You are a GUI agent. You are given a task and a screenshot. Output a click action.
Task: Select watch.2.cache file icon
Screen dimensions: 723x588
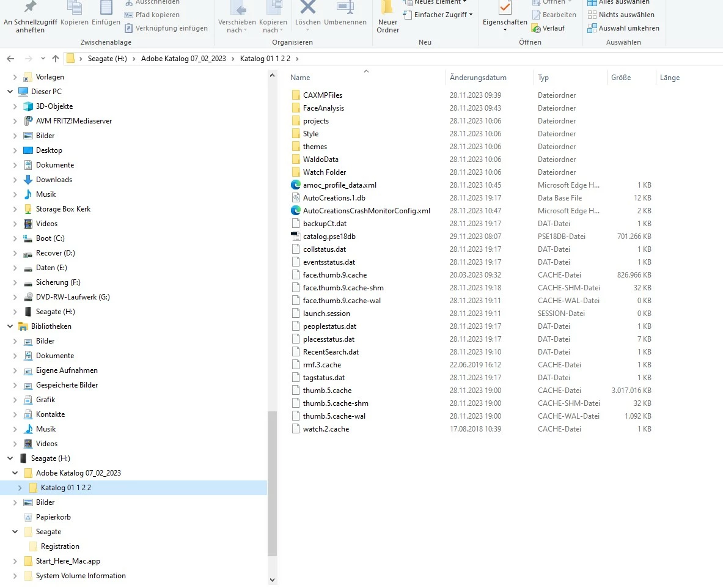[x=296, y=429]
